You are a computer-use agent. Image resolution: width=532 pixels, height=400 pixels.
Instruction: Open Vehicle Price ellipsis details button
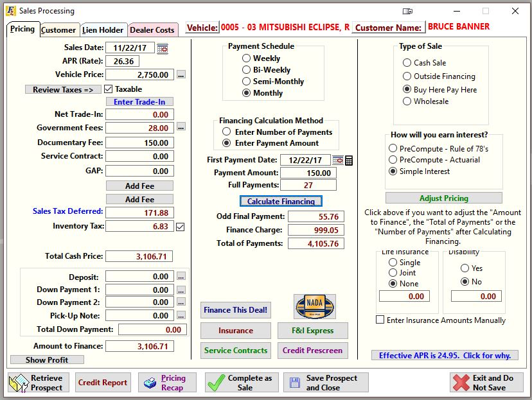[x=181, y=75]
